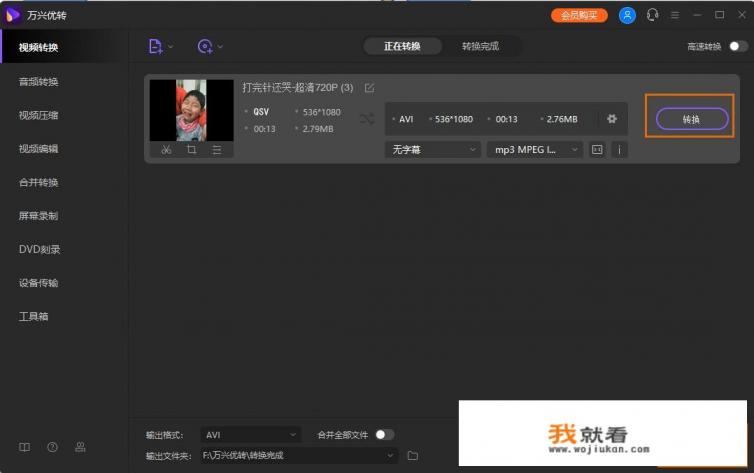This screenshot has height=473, width=754.
Task: Click the 转换 button
Action: click(691, 119)
